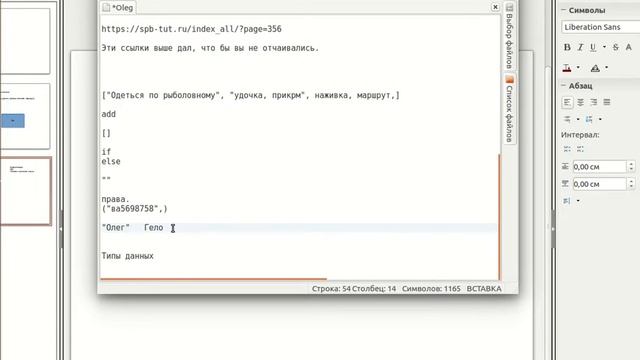Toggle Underline in the Символы panel
640x360 pixels.
(x=593, y=47)
